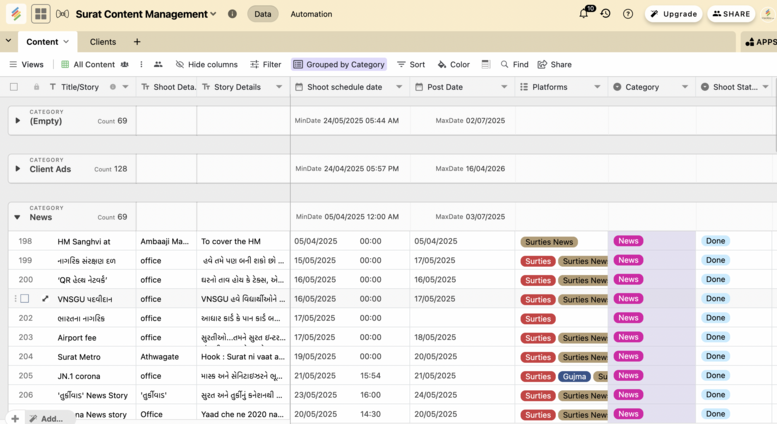Collapse the News category group
The height and width of the screenshot is (424, 777).
(x=17, y=217)
